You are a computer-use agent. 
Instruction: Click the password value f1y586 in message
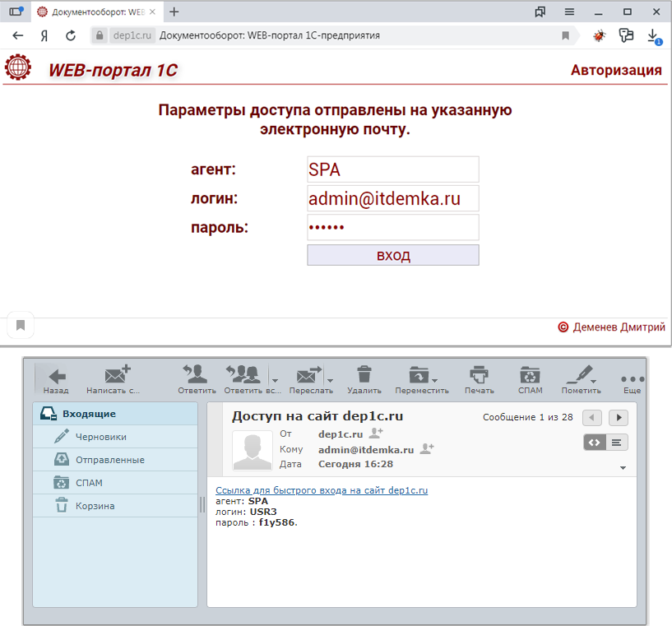pos(276,522)
